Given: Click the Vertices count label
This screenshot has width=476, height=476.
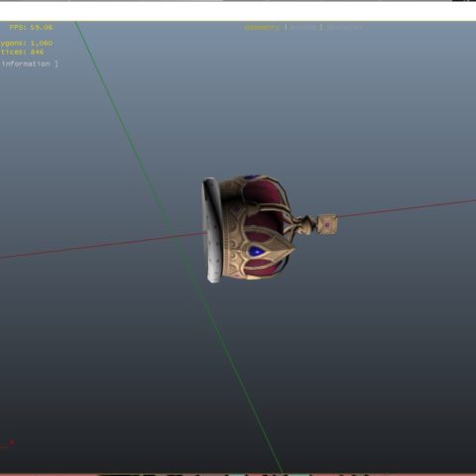Looking at the screenshot, I should 22,52.
